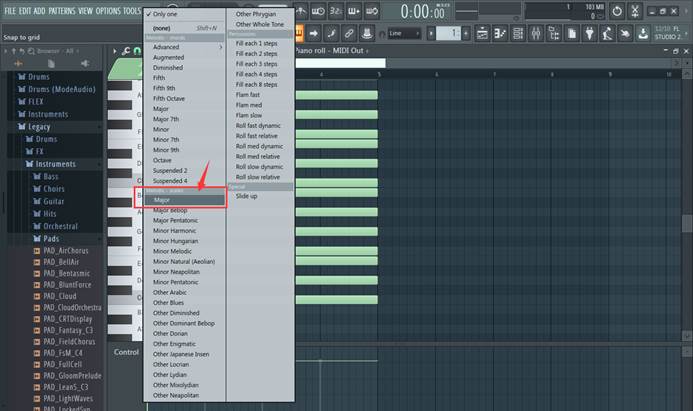Image resolution: width=693 pixels, height=411 pixels.
Task: Click the piano roll Control label
Action: click(126, 352)
